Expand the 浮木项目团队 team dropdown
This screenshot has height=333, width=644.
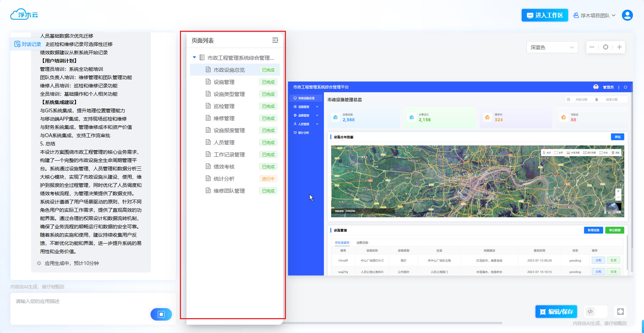click(594, 16)
